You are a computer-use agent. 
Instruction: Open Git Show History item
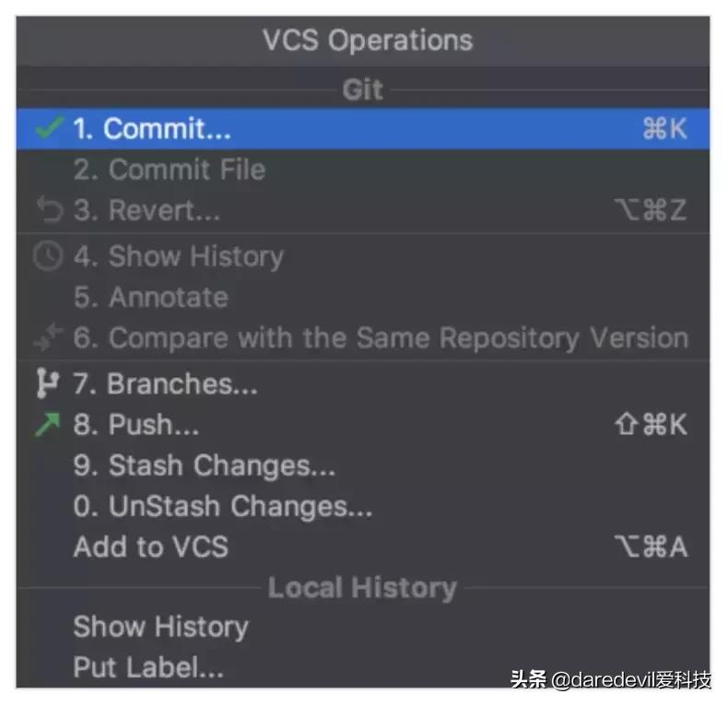[178, 256]
